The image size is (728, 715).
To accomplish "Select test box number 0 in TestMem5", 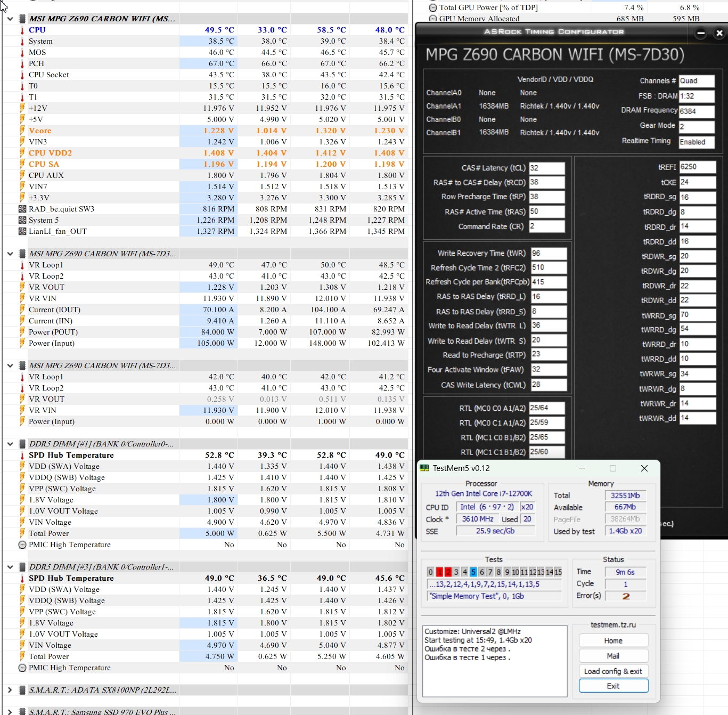I will point(431,572).
